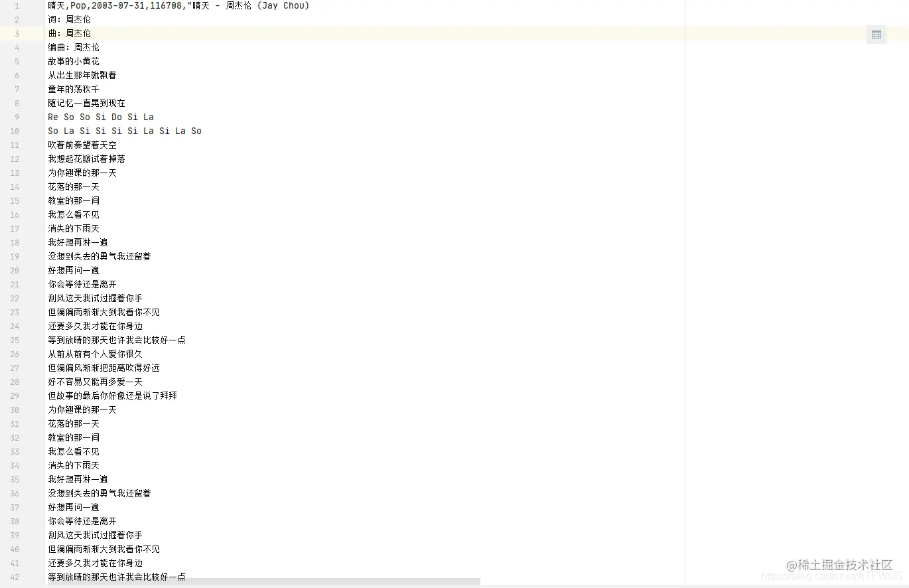Viewport: 909px width, 588px height.
Task: Click line 18 text '我好想再淋一遍'
Action: 78,242
